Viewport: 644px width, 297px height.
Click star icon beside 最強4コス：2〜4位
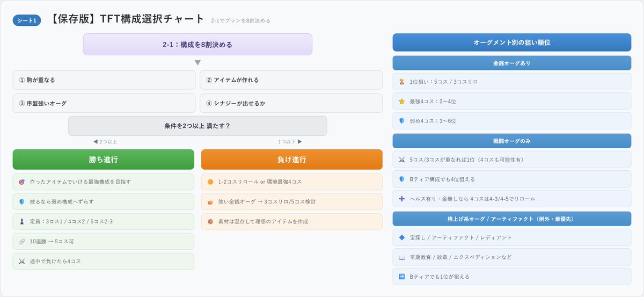point(402,102)
